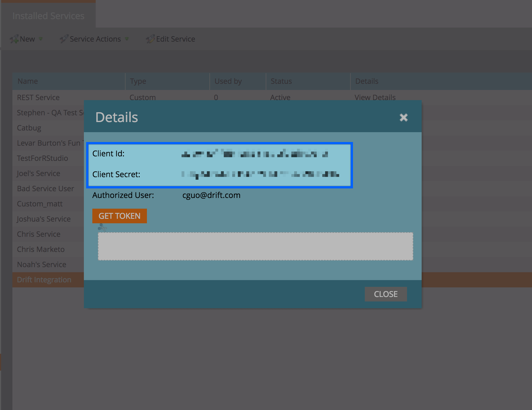Click the authorized user cguo@drift.com text
Screen dimensions: 532x410
pyautogui.click(x=211, y=195)
